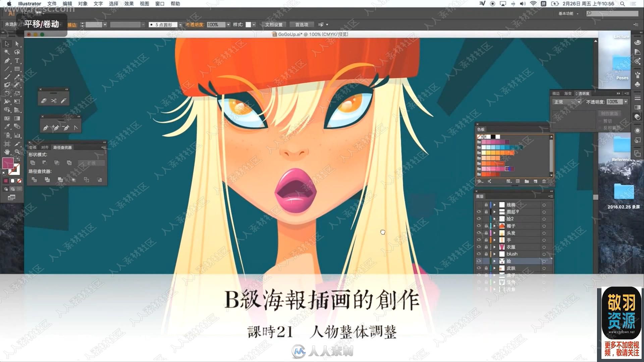Create new color group folder icon in swatches
Viewport: 644px width, 362px height.
point(527,181)
